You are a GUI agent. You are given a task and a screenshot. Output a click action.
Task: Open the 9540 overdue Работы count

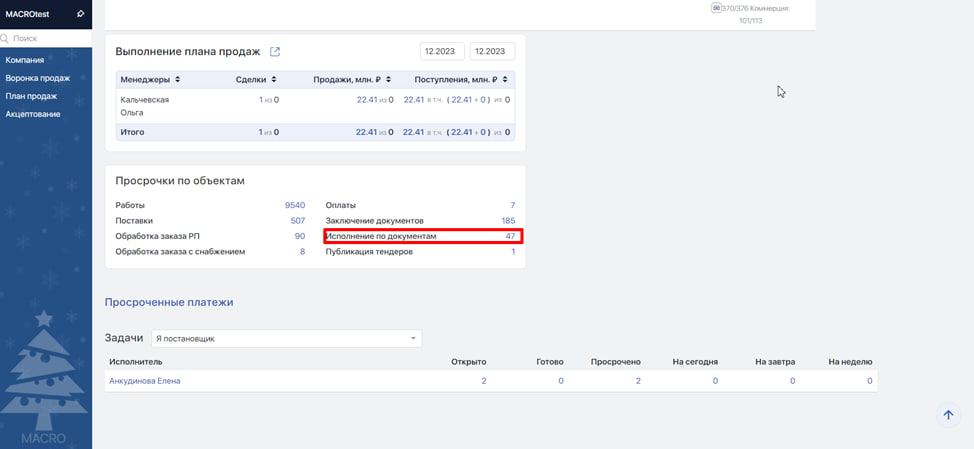294,205
